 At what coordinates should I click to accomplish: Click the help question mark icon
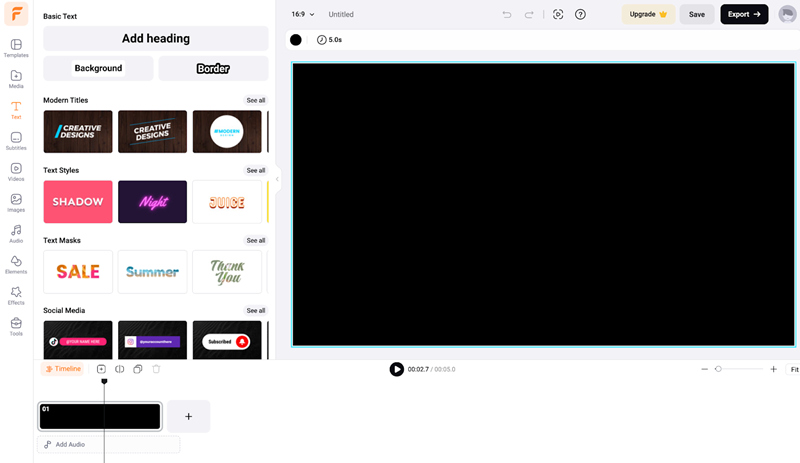click(x=581, y=14)
